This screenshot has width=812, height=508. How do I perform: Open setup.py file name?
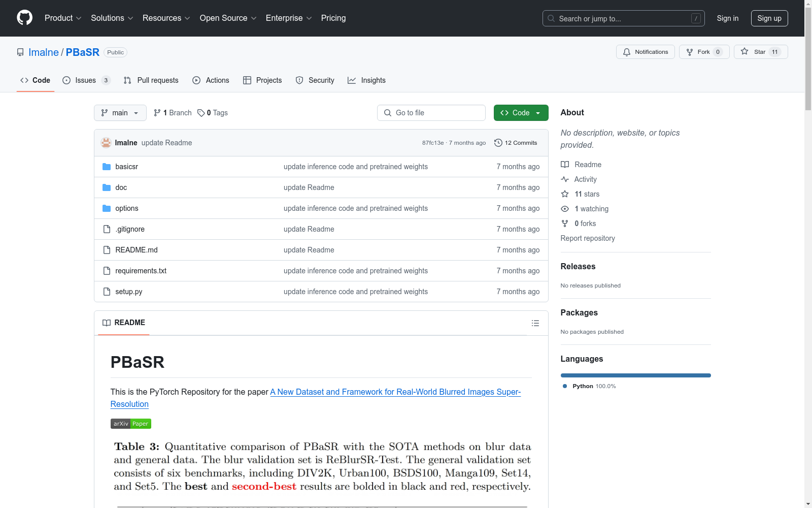129,292
